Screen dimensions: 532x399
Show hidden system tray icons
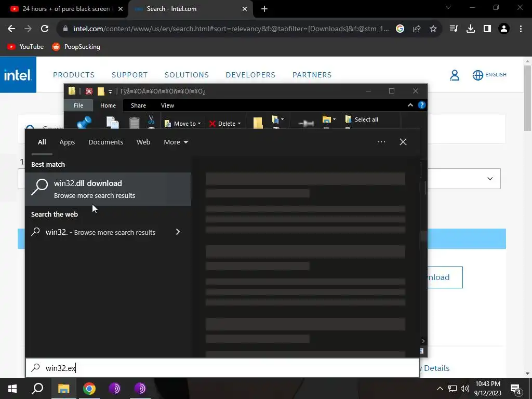(x=440, y=389)
